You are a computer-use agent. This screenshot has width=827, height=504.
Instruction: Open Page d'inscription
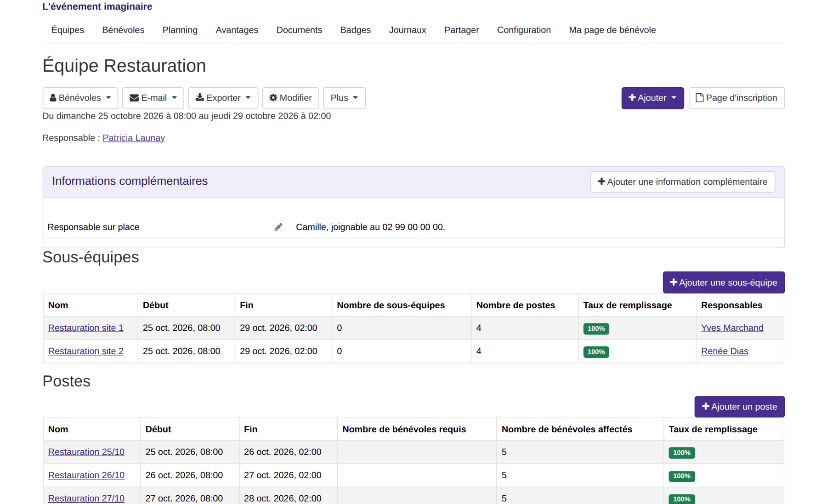(x=736, y=98)
